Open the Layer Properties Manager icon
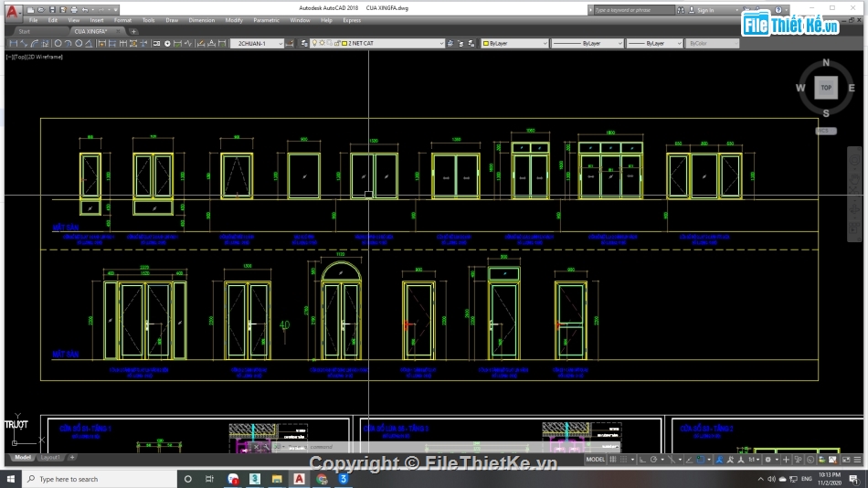The height and width of the screenshot is (488, 868). (x=304, y=43)
